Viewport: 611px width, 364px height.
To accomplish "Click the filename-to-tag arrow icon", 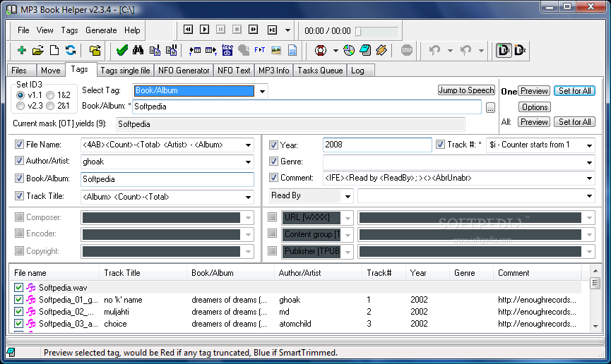I will [195, 50].
